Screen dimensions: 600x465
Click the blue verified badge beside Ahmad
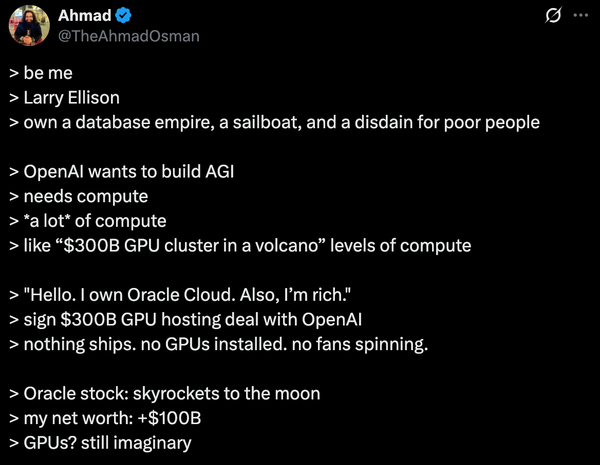tap(123, 16)
